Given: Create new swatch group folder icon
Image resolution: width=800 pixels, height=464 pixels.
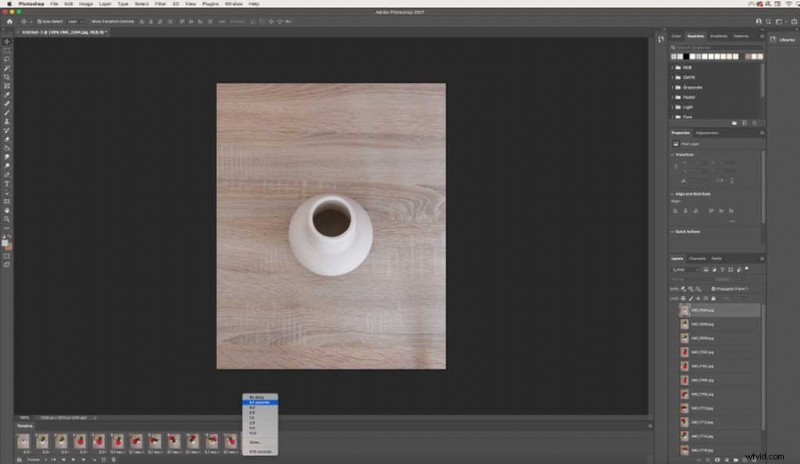Looking at the screenshot, I should pos(734,123).
